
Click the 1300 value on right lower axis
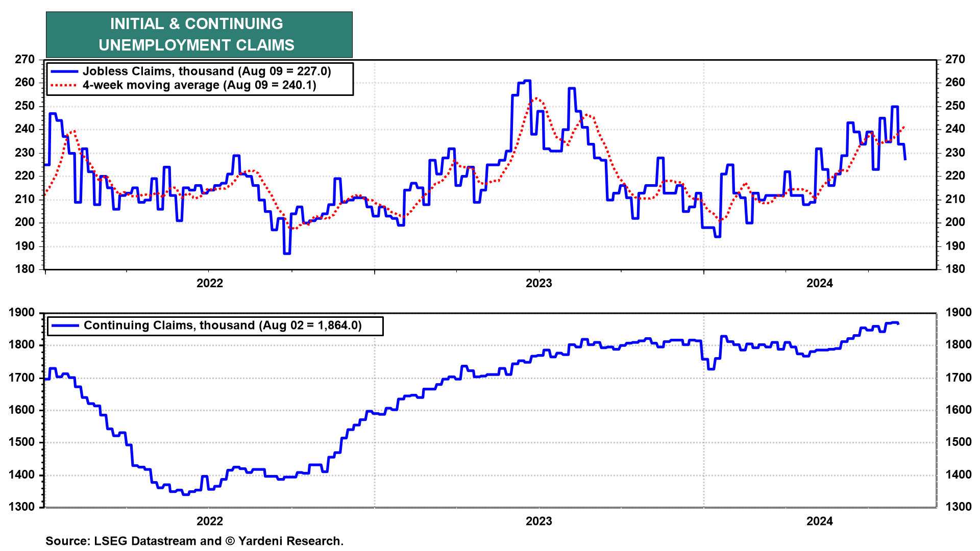[958, 507]
